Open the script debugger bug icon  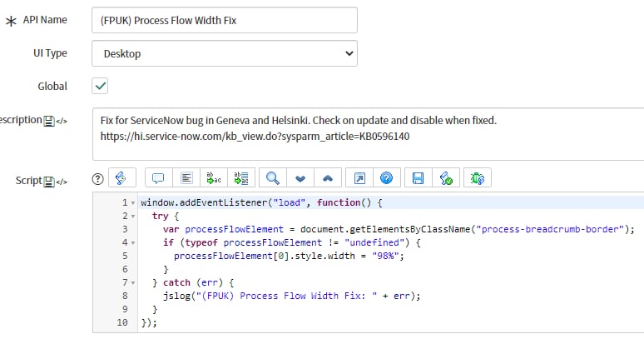coord(478,178)
